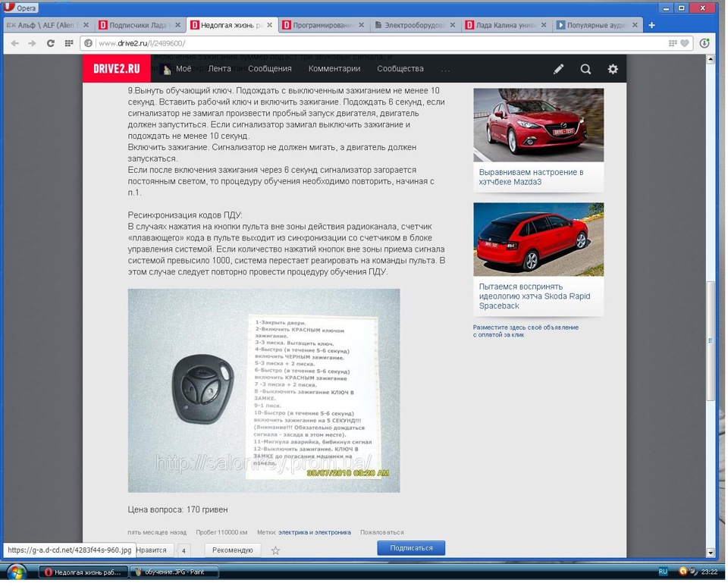The height and width of the screenshot is (586, 728).
Task: Click the Пожаловаться report link
Action: 381,532
